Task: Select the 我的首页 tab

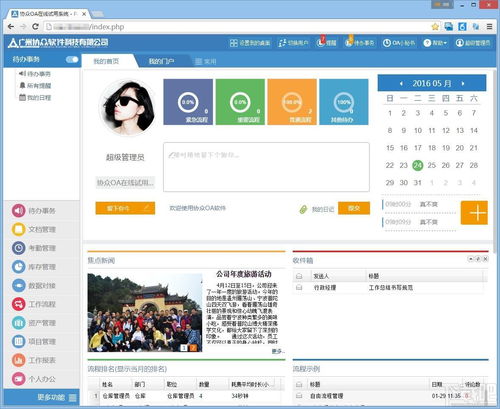Action: (107, 61)
